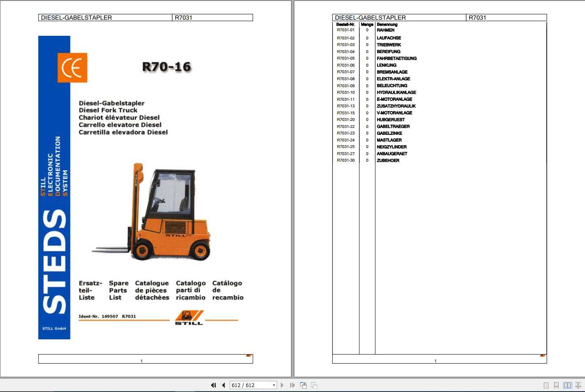Select the TRIEBWERK entry
585x392 pixels.
[x=389, y=45]
